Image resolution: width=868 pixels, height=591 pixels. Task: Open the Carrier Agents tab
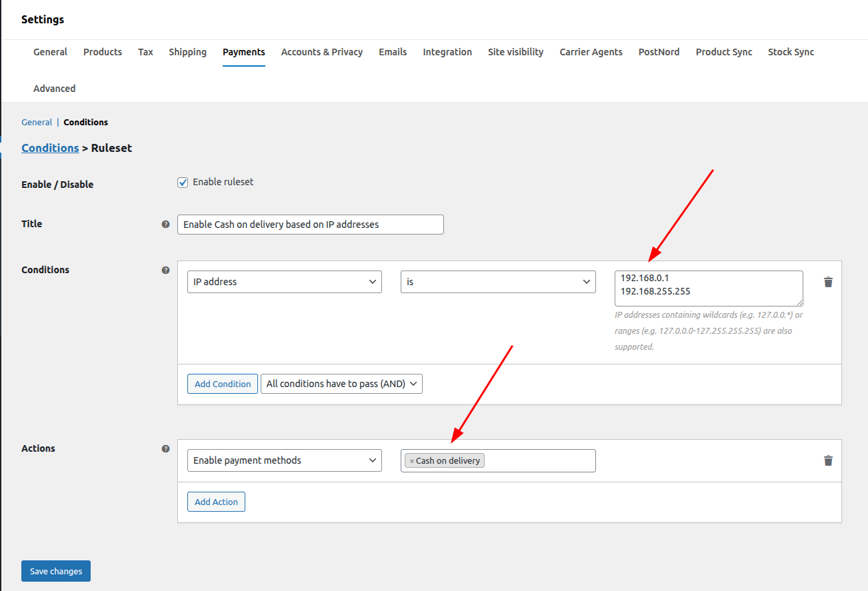(591, 52)
